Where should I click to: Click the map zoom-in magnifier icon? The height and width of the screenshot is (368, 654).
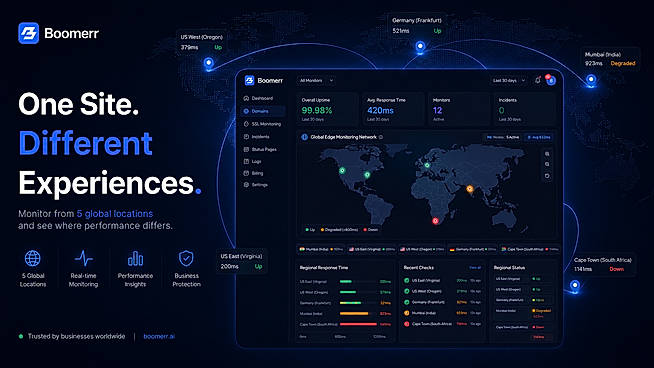[x=547, y=154]
